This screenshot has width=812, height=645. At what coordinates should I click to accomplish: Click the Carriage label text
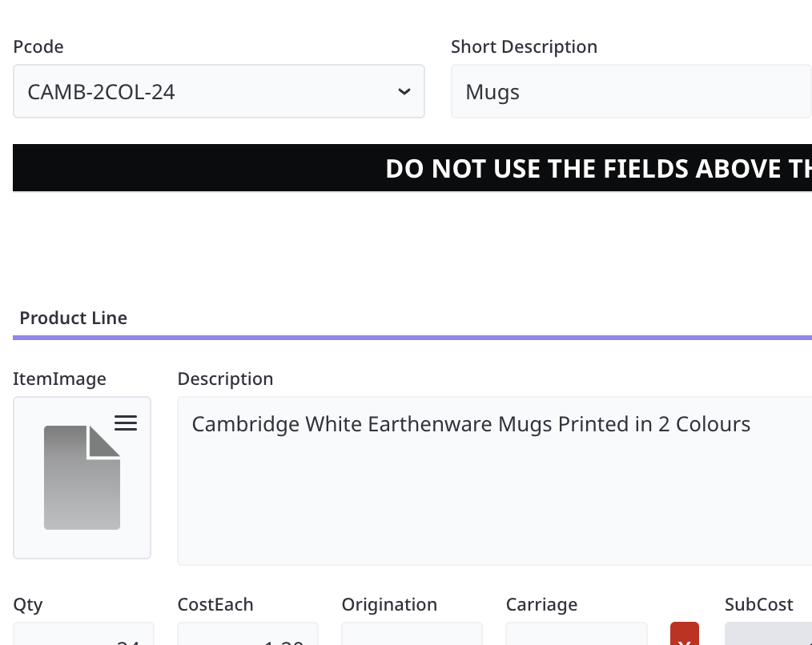pyautogui.click(x=541, y=605)
